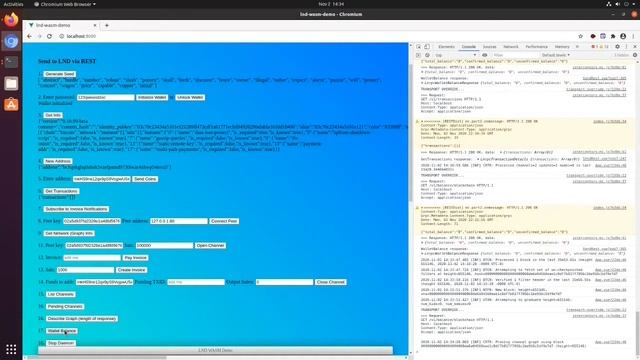Show more DevTools tabs chevron
640x360 pixels.
(577, 47)
